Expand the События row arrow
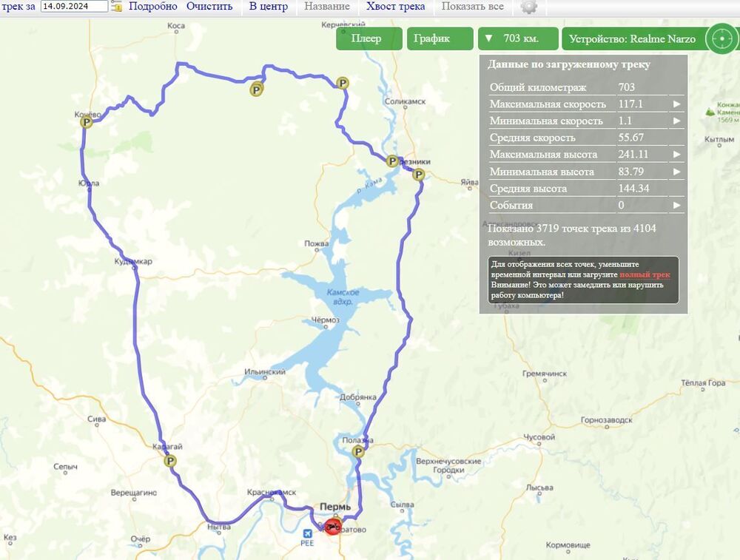This screenshot has height=560, width=740. [676, 205]
